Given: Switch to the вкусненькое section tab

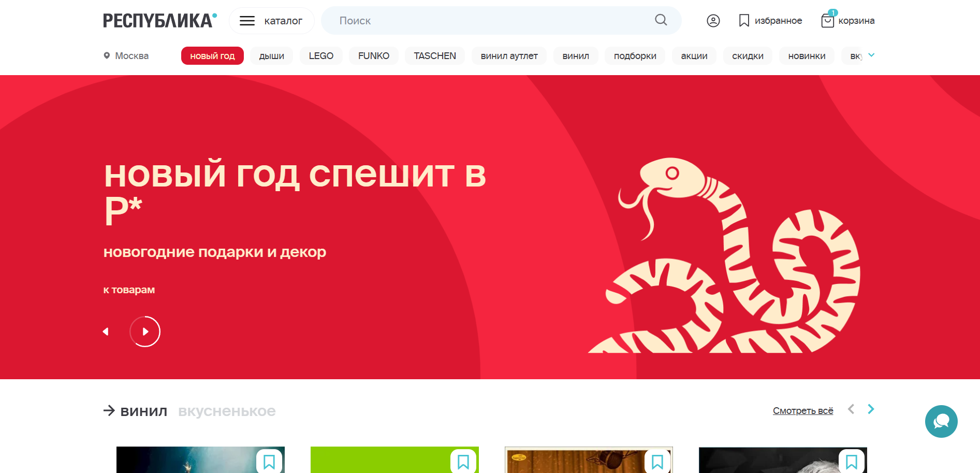Looking at the screenshot, I should click(227, 411).
